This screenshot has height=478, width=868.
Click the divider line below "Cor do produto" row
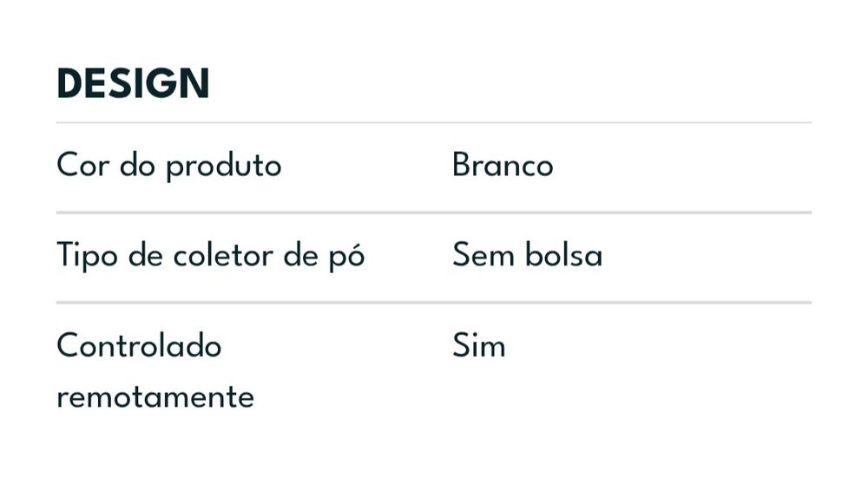coord(434,212)
